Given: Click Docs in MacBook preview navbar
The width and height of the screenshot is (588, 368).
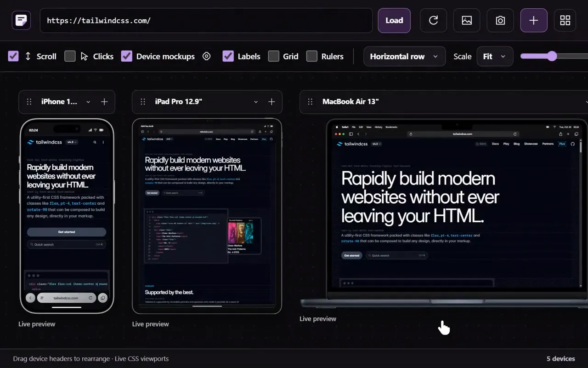Looking at the screenshot, I should click(495, 144).
